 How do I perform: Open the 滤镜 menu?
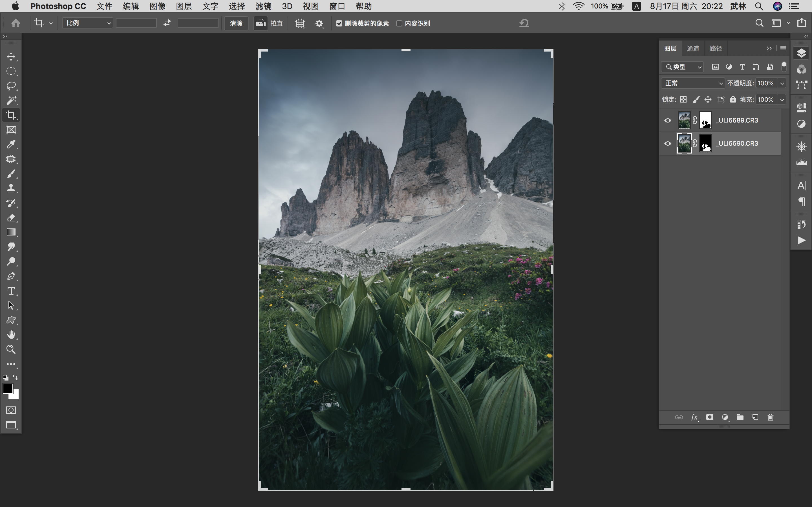263,6
